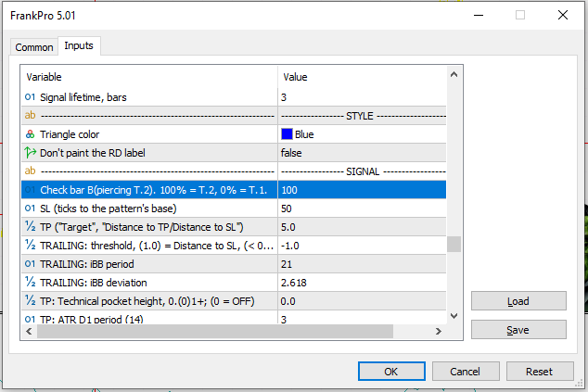Image resolution: width=588 pixels, height=392 pixels.
Task: Click integer icon beside Signal lifetime, bars
Action: click(30, 96)
